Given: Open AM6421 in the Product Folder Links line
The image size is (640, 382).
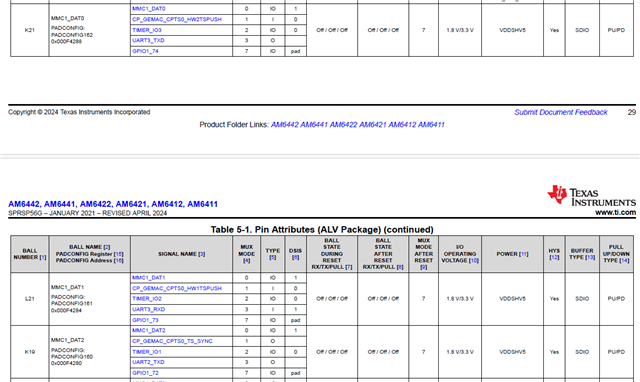Looking at the screenshot, I should pos(373,124).
